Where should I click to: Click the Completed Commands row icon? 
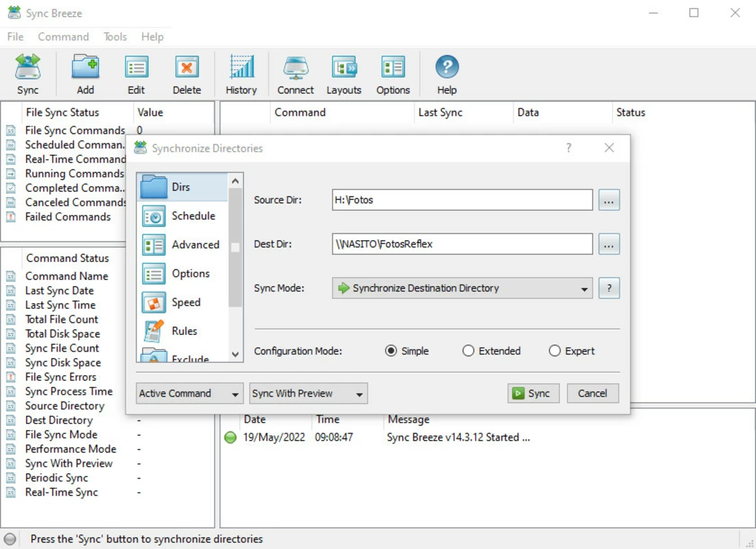11,188
